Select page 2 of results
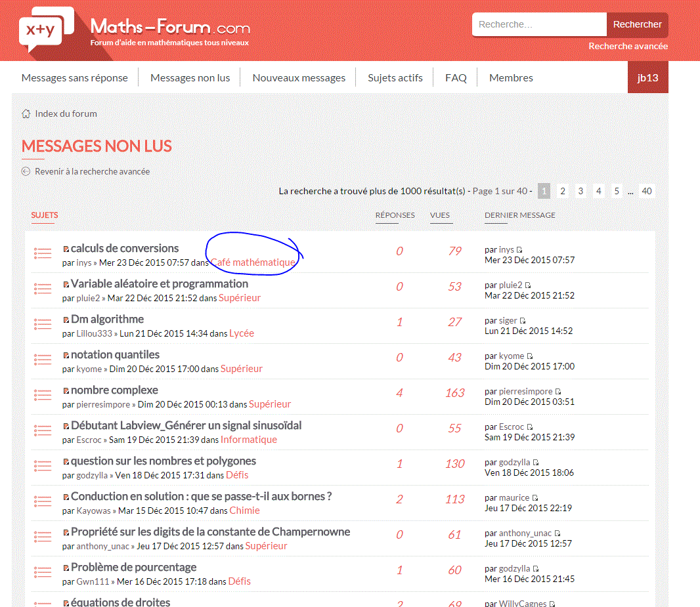The image size is (700, 607). click(x=563, y=191)
